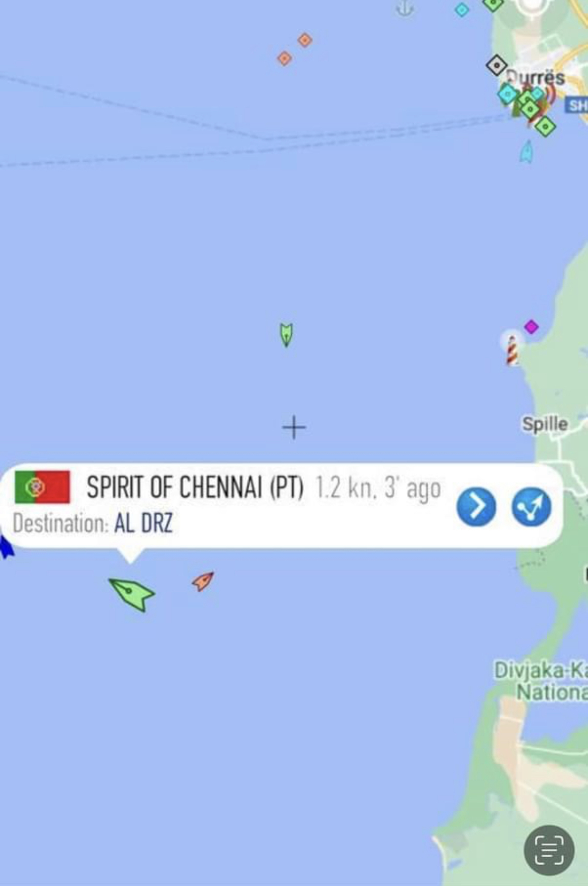Tap the lighthouse icon on the coast
The image size is (588, 886).
click(x=512, y=349)
